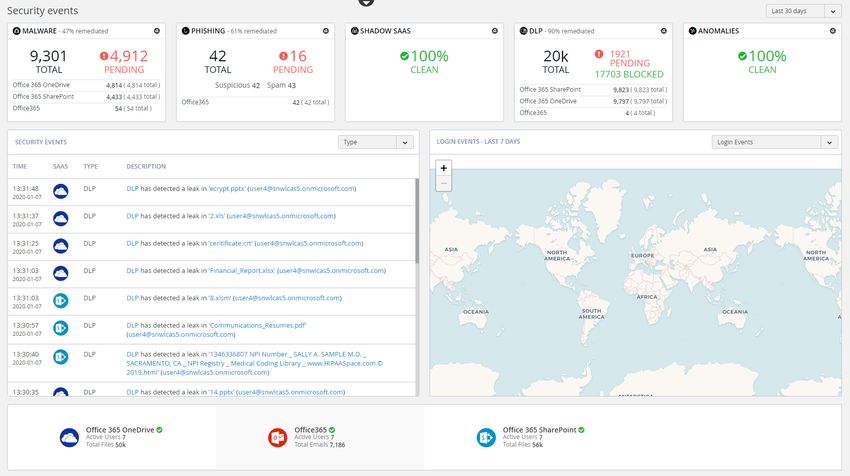Screen dimensions: 850x476
Task: Select the Malware Office365 54 row
Action: 86,108
